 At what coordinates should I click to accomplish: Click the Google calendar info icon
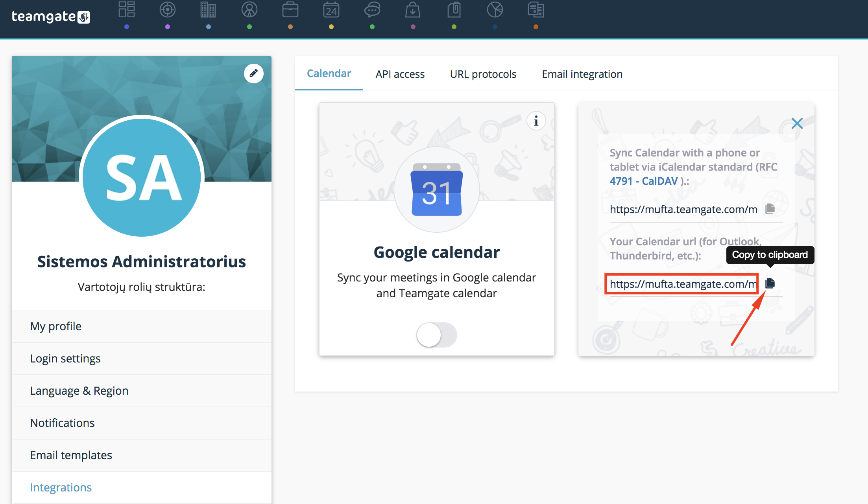click(536, 121)
